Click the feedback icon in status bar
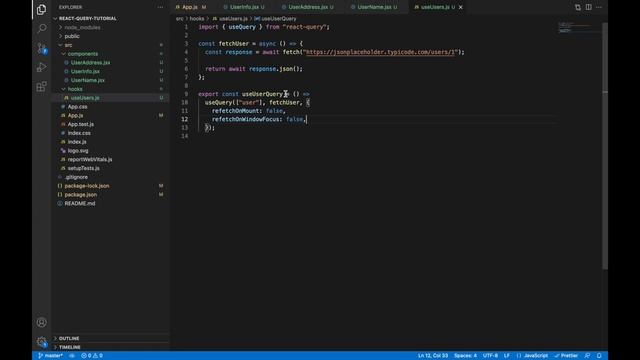This screenshot has height=360, width=640. click(x=587, y=356)
